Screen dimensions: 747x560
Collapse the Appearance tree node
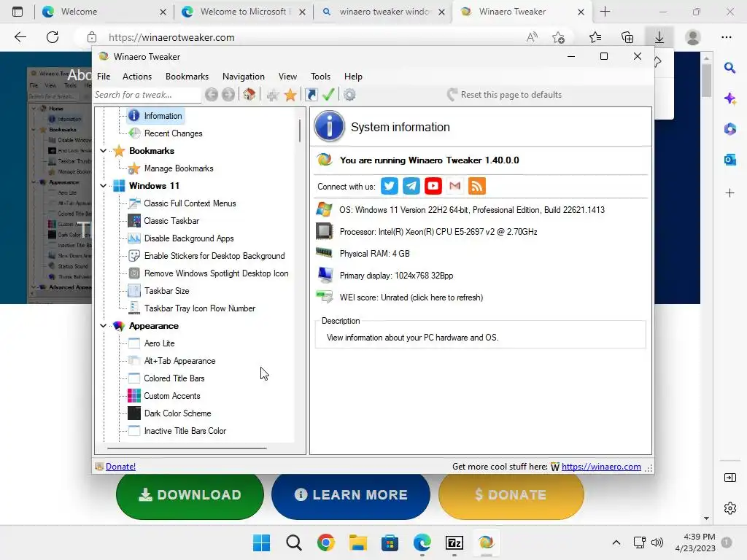click(x=104, y=326)
